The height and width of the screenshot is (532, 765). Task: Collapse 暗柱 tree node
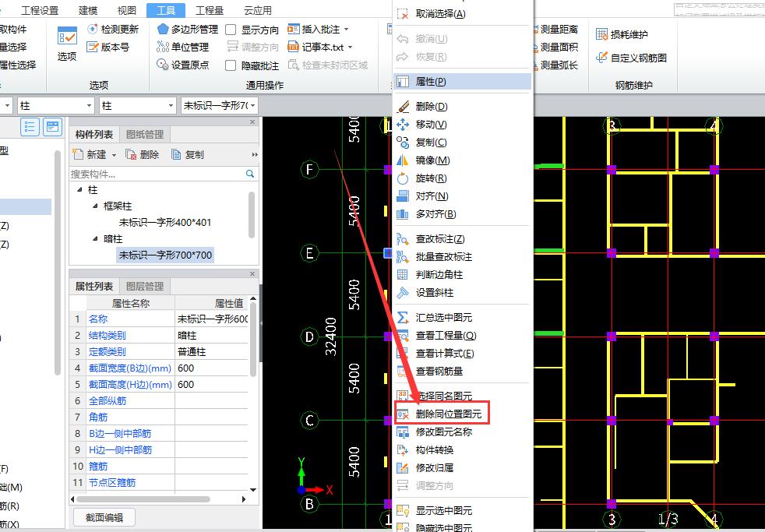96,238
